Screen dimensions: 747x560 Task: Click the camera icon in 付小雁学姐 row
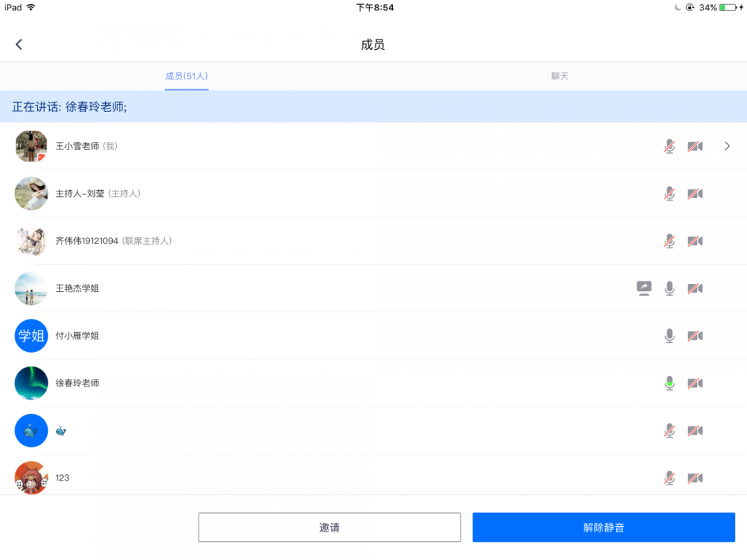(694, 336)
